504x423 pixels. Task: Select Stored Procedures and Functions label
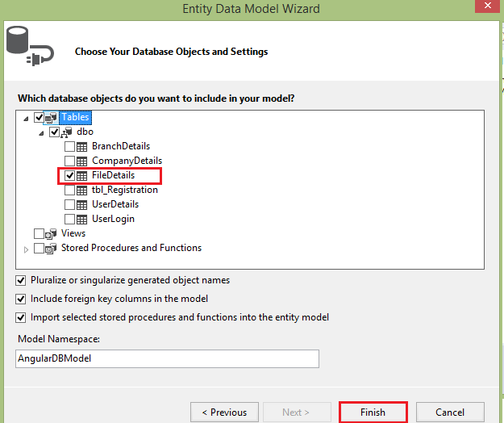click(x=131, y=248)
